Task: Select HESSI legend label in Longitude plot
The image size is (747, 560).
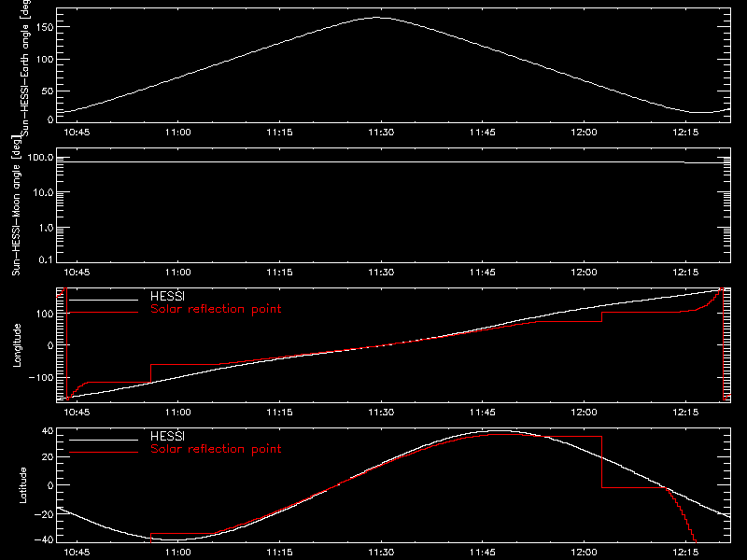Action: (x=167, y=296)
